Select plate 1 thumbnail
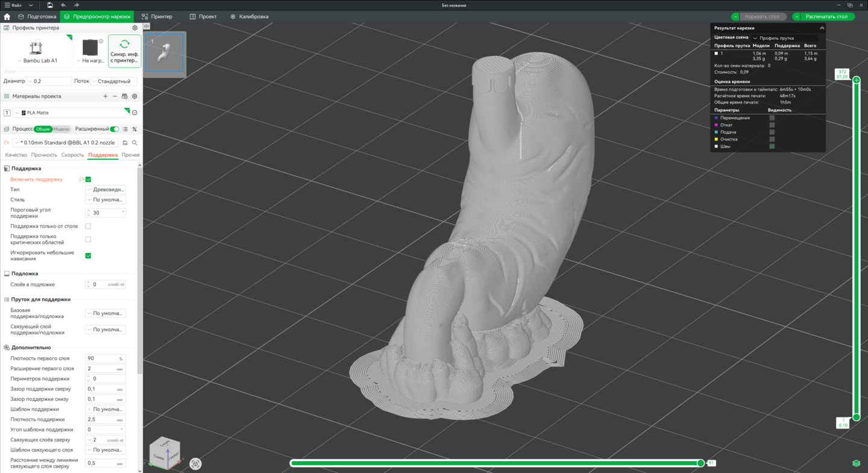The height and width of the screenshot is (473, 868). point(165,53)
